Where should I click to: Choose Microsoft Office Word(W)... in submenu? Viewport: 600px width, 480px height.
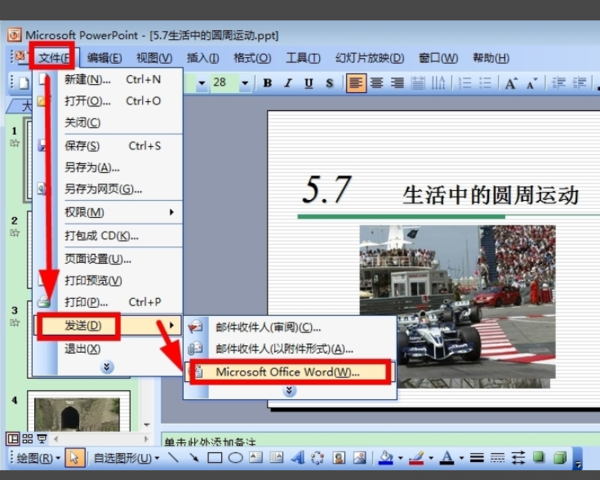pyautogui.click(x=290, y=372)
